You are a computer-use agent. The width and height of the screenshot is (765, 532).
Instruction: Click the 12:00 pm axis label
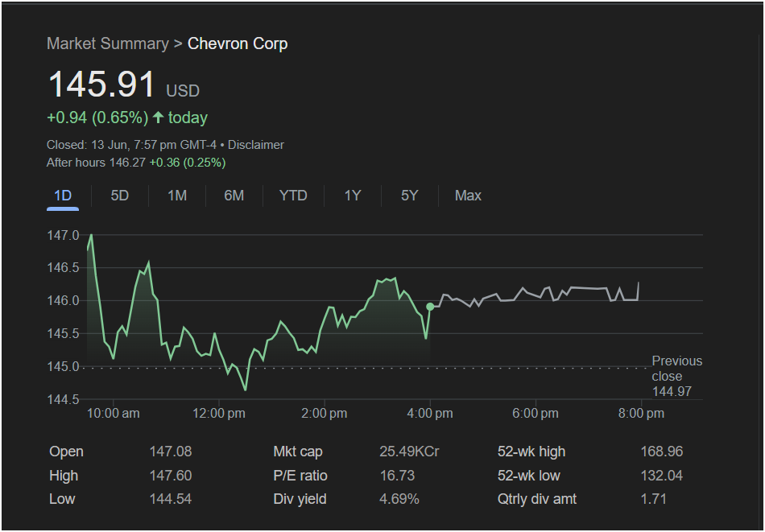tap(219, 414)
